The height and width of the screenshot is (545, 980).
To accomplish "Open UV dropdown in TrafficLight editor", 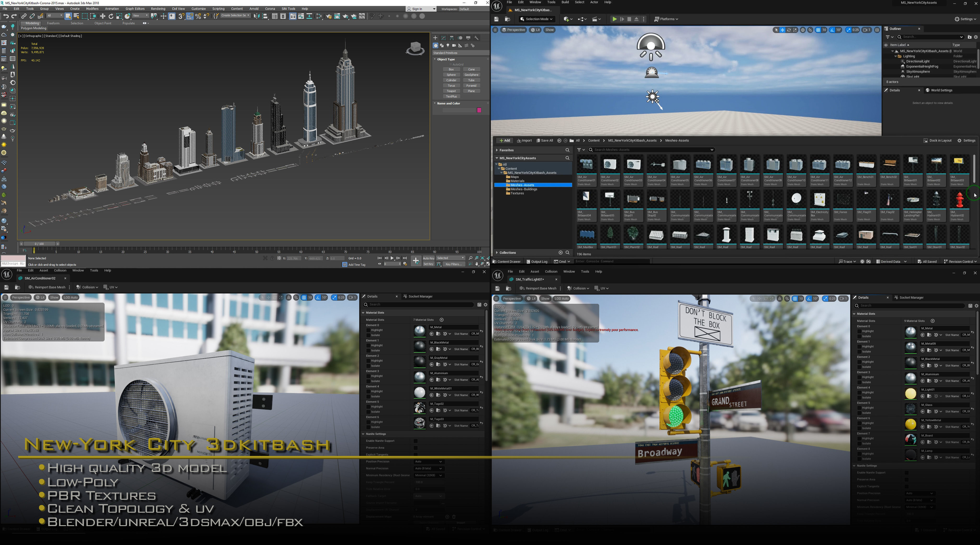I will point(601,289).
